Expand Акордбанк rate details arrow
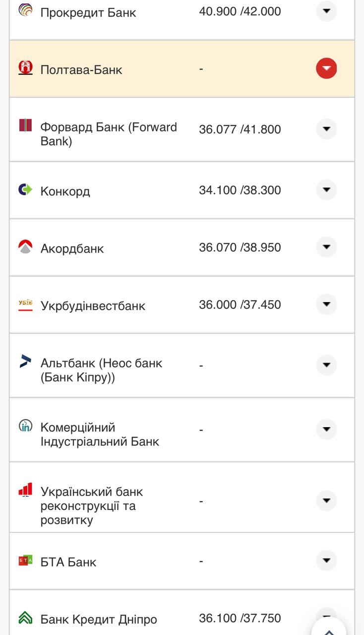Image resolution: width=364 pixels, height=635 pixels. (x=326, y=247)
